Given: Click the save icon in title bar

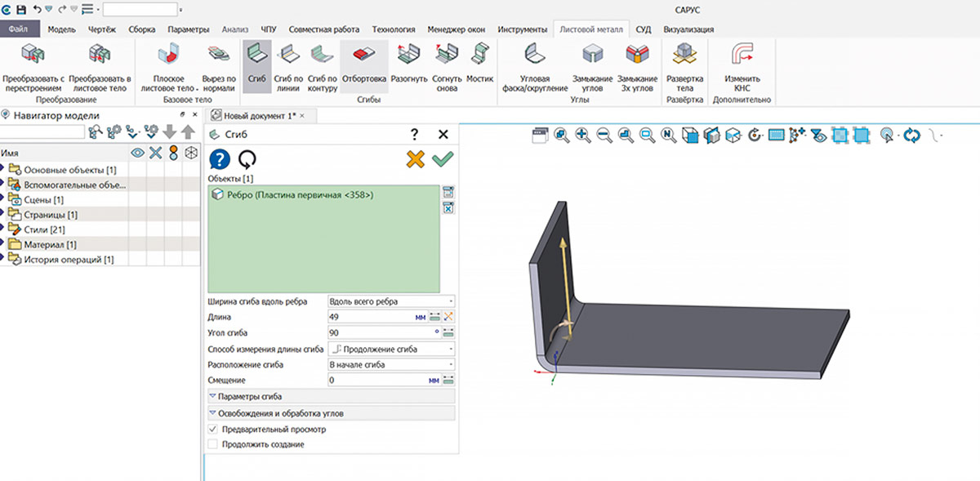Looking at the screenshot, I should (x=21, y=9).
